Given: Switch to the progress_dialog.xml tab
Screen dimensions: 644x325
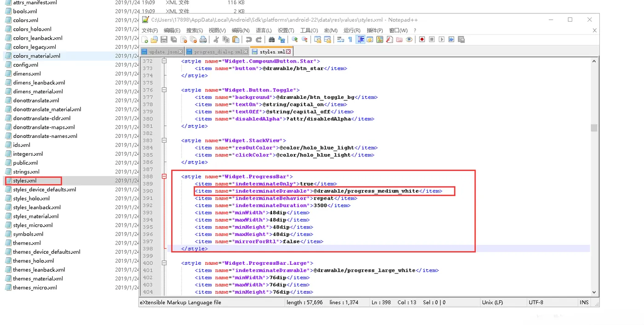Looking at the screenshot, I should [217, 52].
